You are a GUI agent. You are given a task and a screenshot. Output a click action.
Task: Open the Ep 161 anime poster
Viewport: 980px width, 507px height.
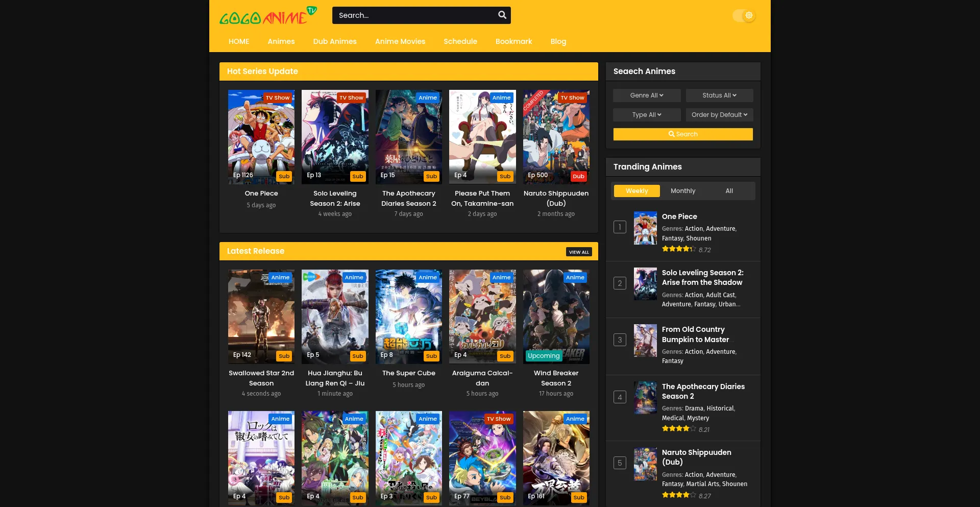coord(556,458)
